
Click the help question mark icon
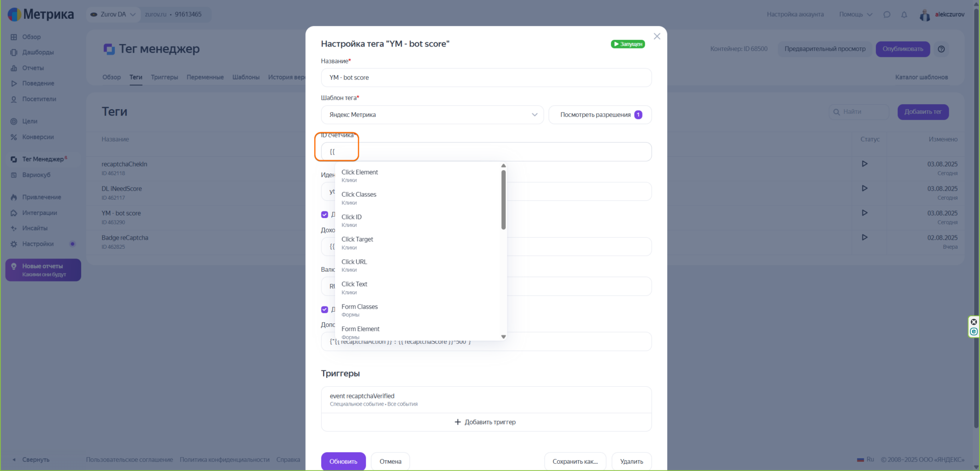[x=941, y=49]
